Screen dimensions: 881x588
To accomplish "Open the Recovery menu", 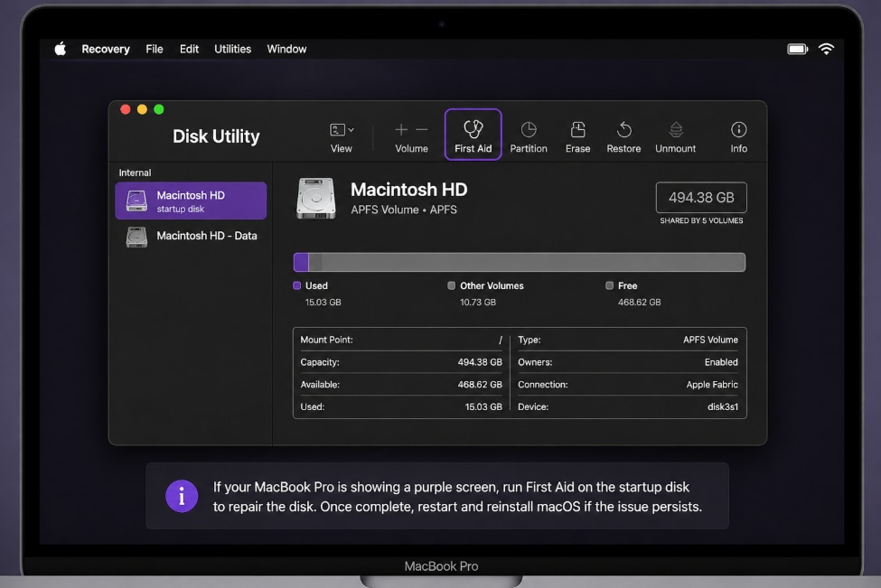I will coord(106,49).
